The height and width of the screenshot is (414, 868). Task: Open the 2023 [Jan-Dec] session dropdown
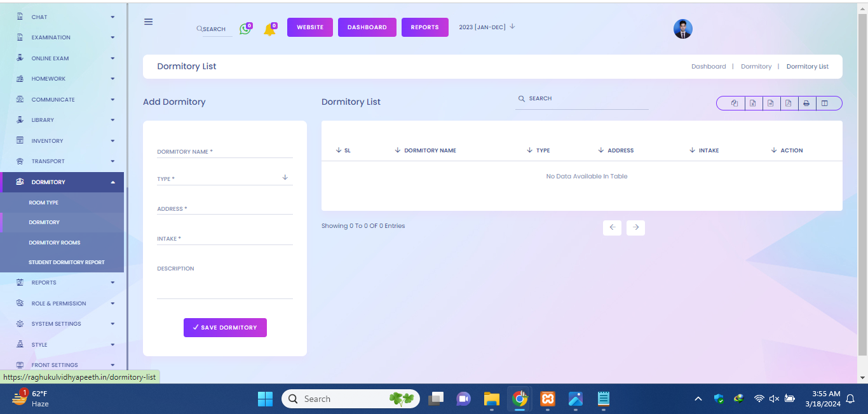pos(487,27)
